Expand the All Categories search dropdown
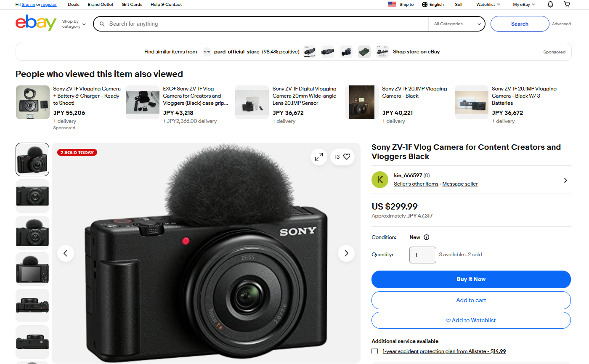 coord(456,24)
